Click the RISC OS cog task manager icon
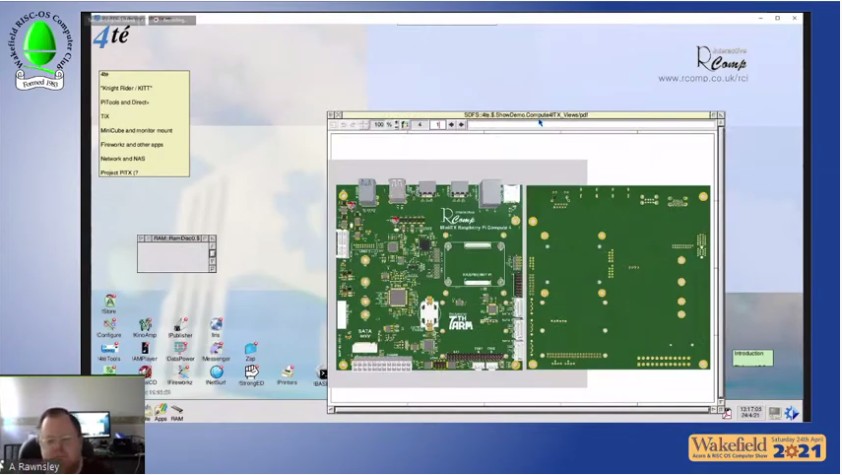The width and height of the screenshot is (842, 475). 792,413
